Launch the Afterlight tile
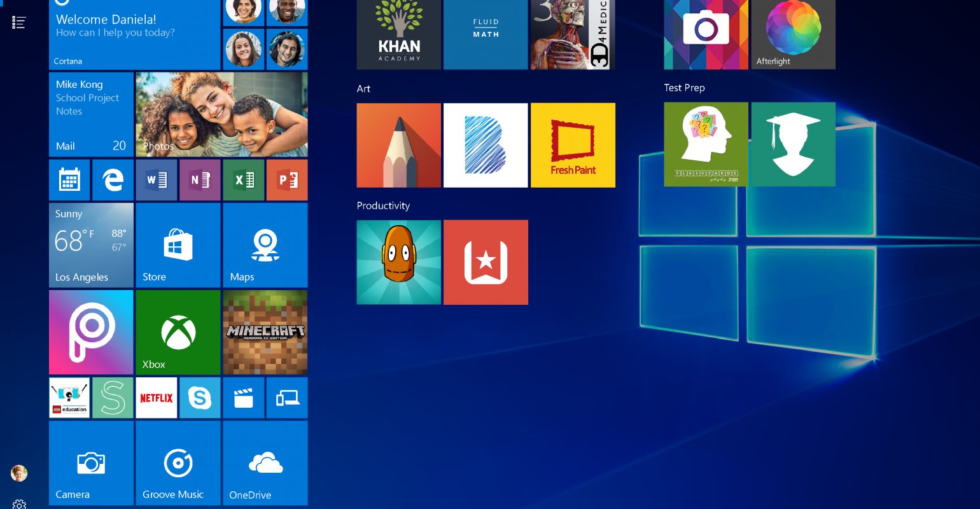This screenshot has height=509, width=980. coord(794,34)
